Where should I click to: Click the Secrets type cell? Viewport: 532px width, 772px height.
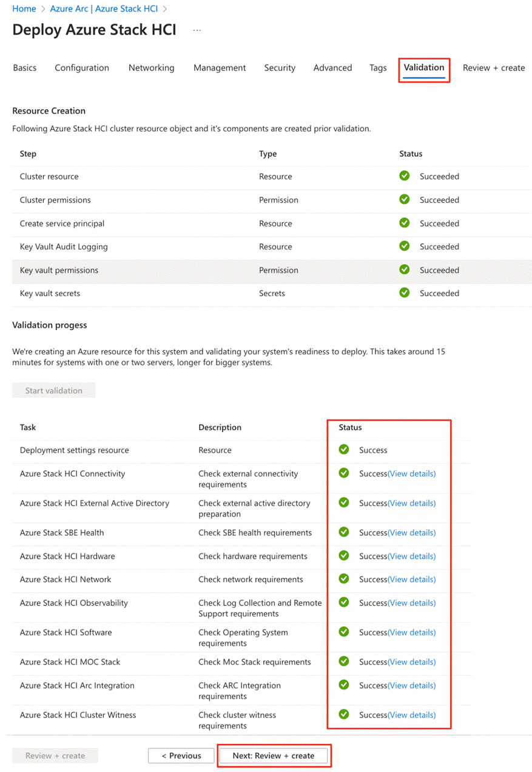pyautogui.click(x=272, y=293)
